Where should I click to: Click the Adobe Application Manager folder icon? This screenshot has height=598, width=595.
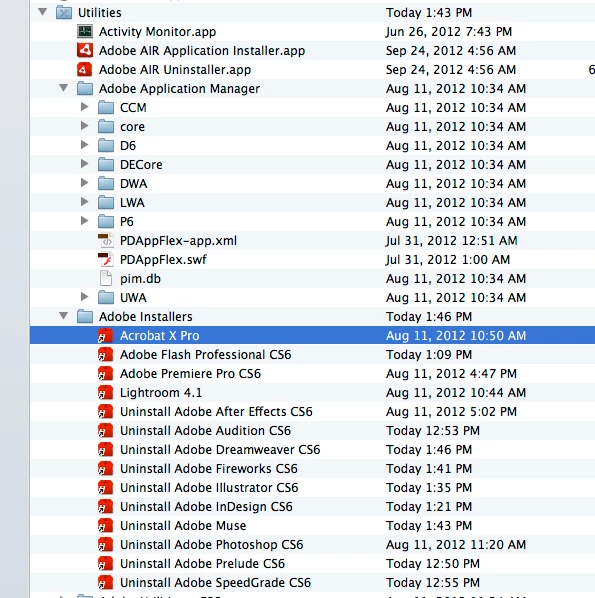pyautogui.click(x=85, y=88)
